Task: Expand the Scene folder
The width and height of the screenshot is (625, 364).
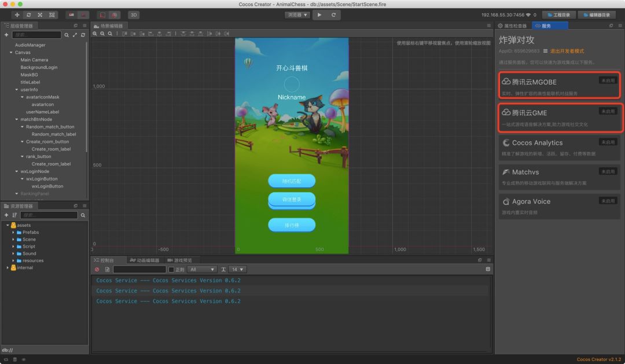Action: point(13,239)
